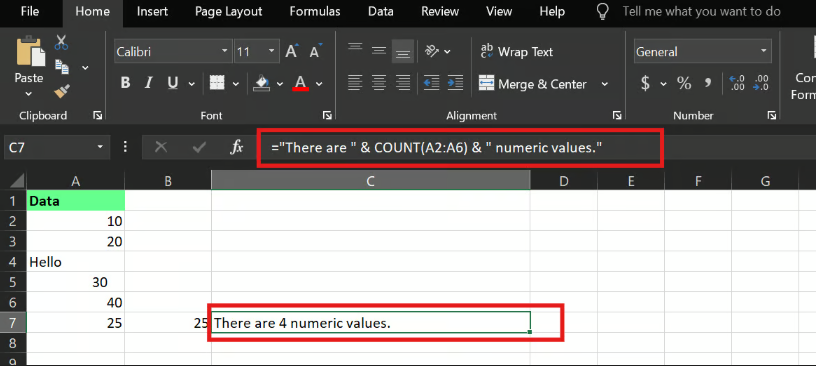
Task: Switch to the Page Layout tab
Action: (228, 11)
